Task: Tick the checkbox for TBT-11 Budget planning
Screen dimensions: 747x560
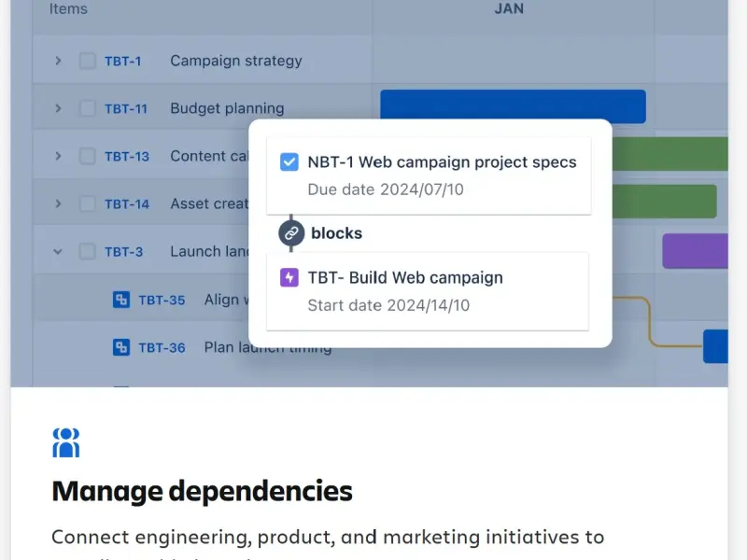Action: click(x=88, y=108)
